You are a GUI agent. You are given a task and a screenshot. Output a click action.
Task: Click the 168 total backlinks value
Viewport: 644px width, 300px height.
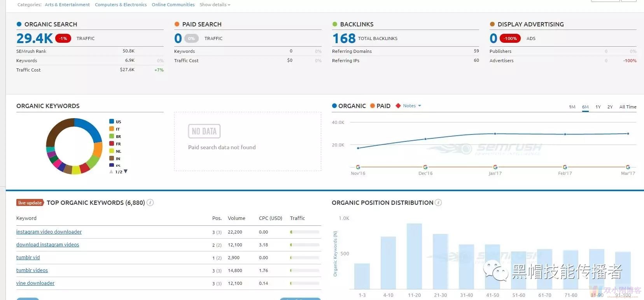pos(344,38)
